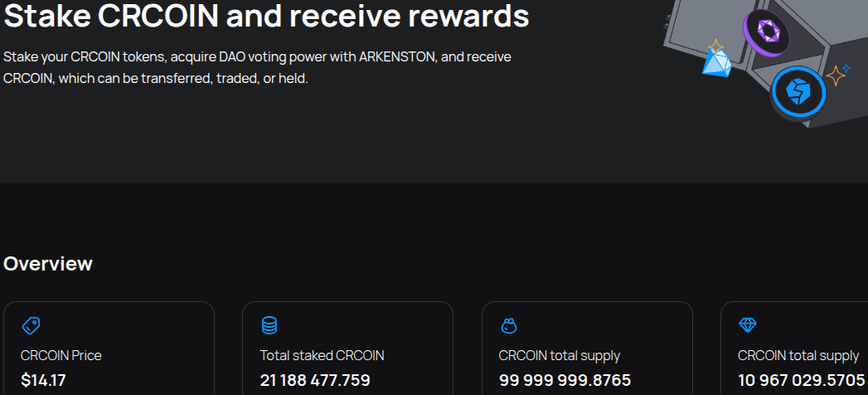Click the 21 188 477.759 staked value
The height and width of the screenshot is (395, 868).
[315, 381]
